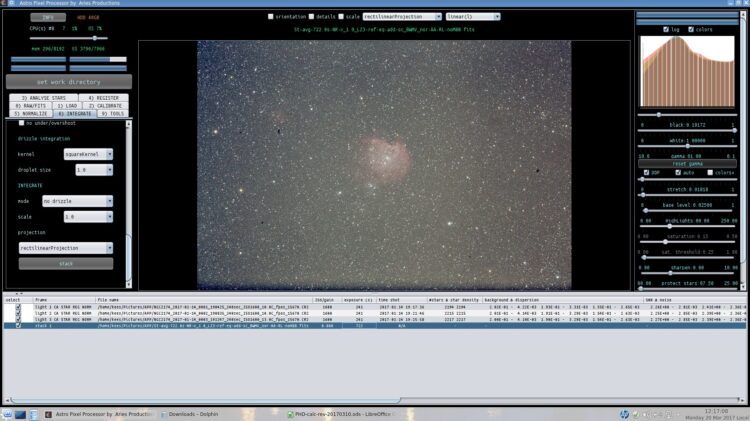Enable no under/overshoot checkbox
Screen dimensions: 750x421
[22, 123]
